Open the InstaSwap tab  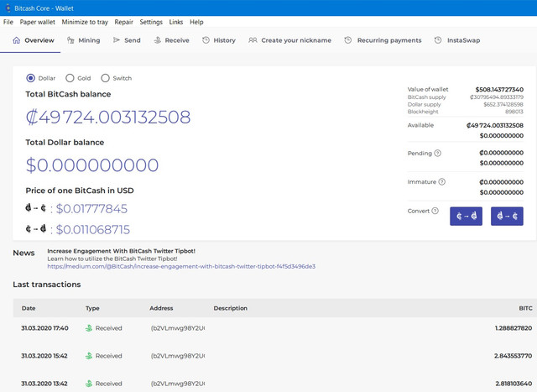click(x=457, y=40)
